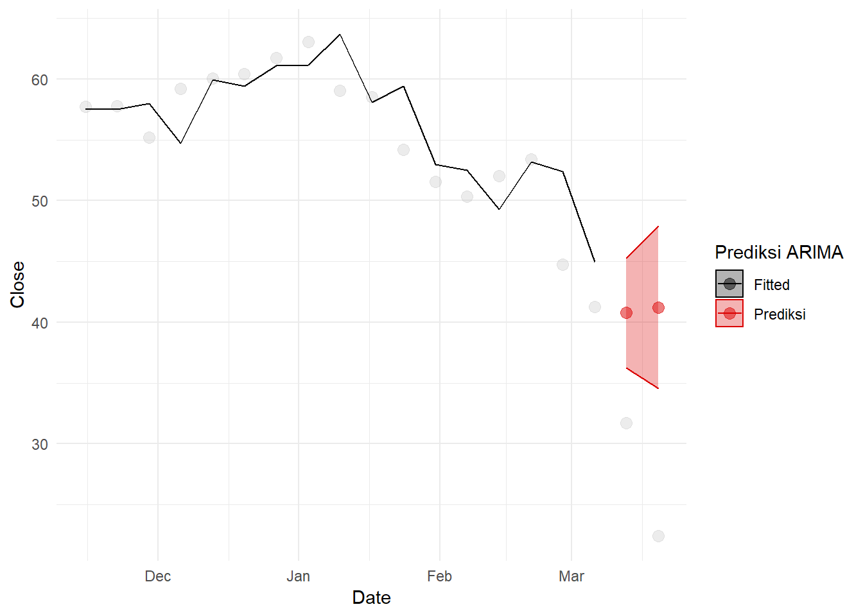Screen dimensions: 863x616
Task: Click the lowest gray data point
Action: point(658,536)
